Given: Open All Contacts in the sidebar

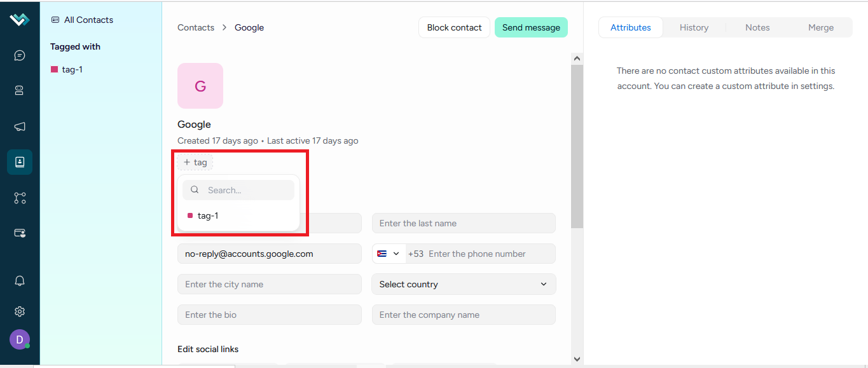Looking at the screenshot, I should (82, 20).
